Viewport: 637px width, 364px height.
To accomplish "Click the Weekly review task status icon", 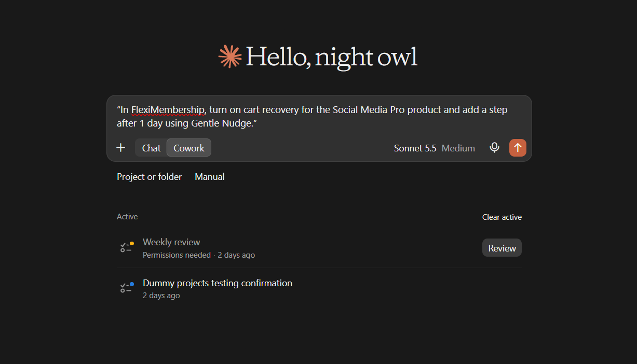I will [127, 247].
